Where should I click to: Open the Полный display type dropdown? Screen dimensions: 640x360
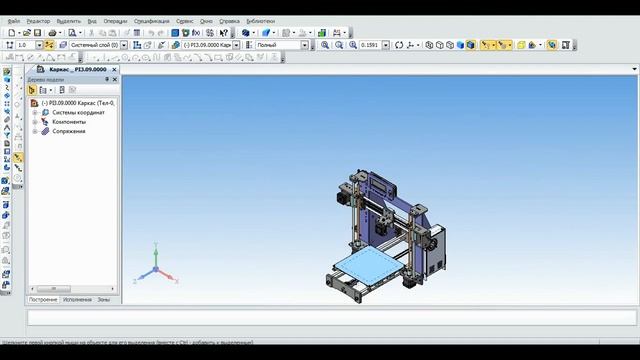coord(304,45)
